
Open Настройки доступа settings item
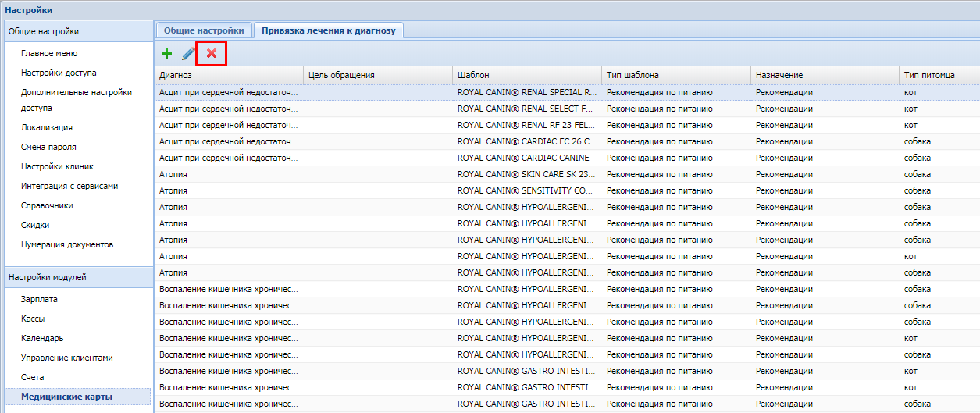(59, 73)
